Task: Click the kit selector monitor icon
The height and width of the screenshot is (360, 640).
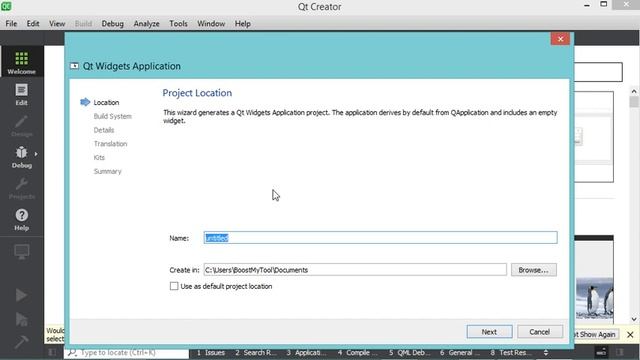Action: coord(22,251)
